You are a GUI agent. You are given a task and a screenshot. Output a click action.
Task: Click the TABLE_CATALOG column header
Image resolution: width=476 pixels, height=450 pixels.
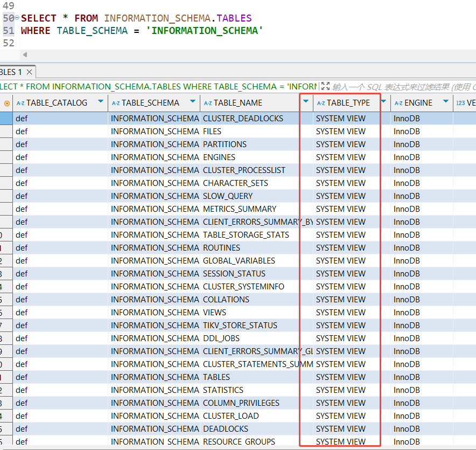point(60,103)
